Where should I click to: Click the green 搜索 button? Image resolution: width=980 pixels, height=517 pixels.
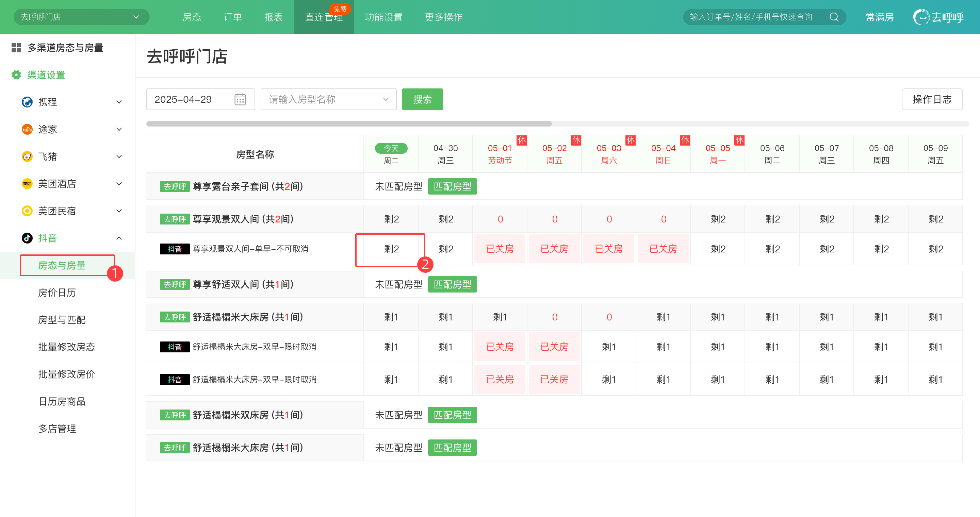pyautogui.click(x=422, y=100)
